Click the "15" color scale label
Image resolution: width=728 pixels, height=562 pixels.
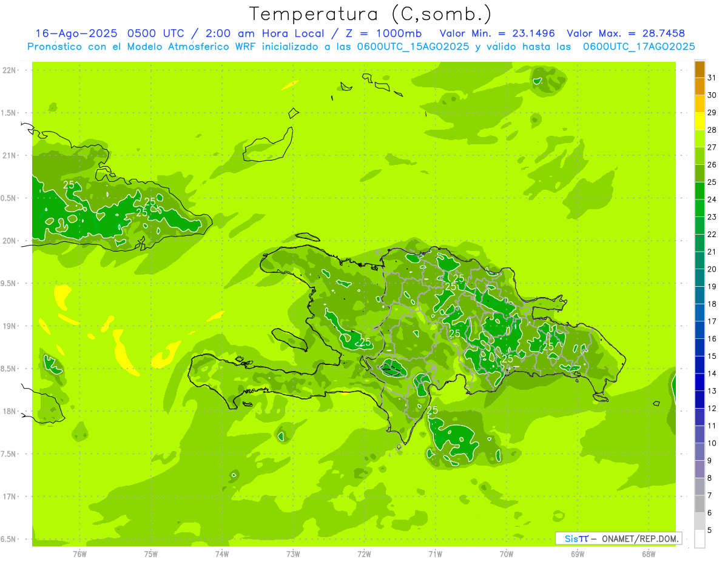click(712, 356)
